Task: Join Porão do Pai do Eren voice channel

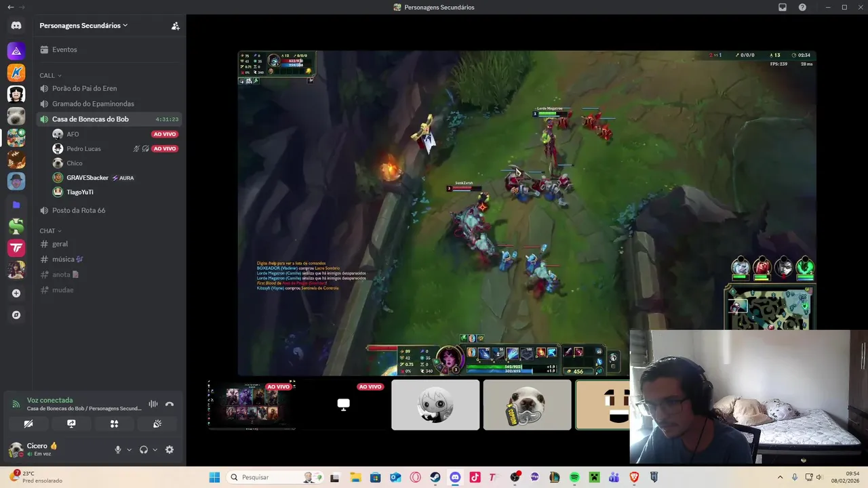Action: [x=109, y=88]
